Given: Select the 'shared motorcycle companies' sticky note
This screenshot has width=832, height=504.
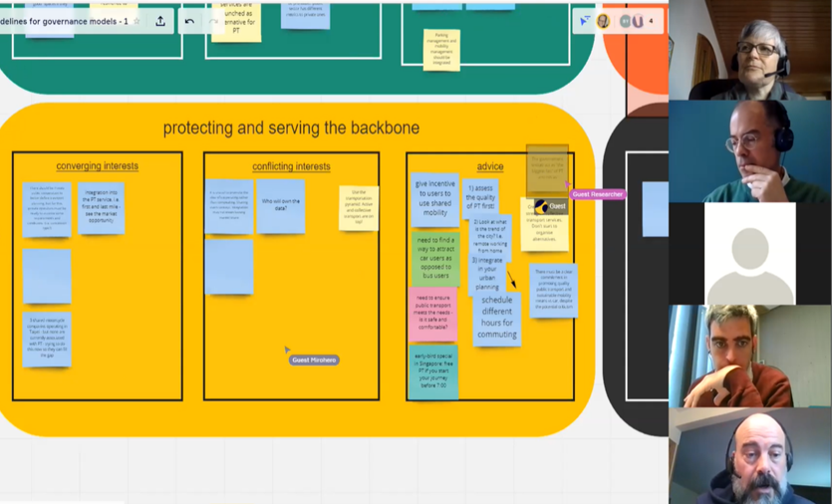Looking at the screenshot, I should pyautogui.click(x=47, y=340).
